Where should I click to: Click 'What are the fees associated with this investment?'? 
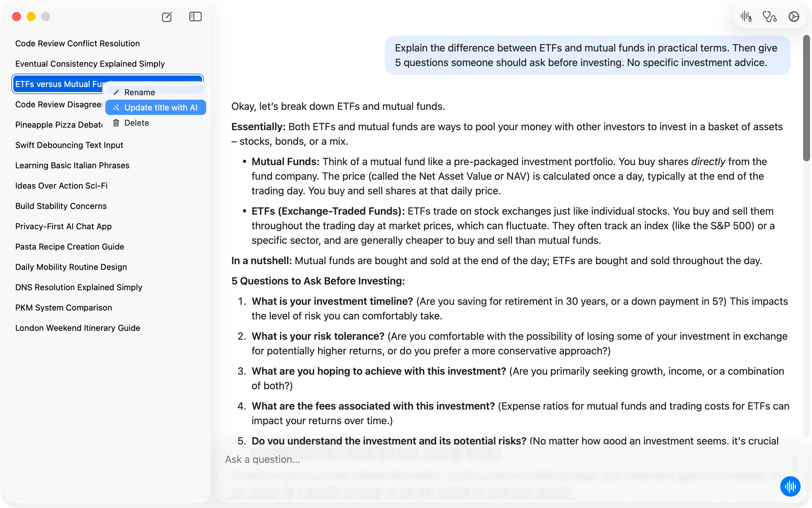coord(373,406)
